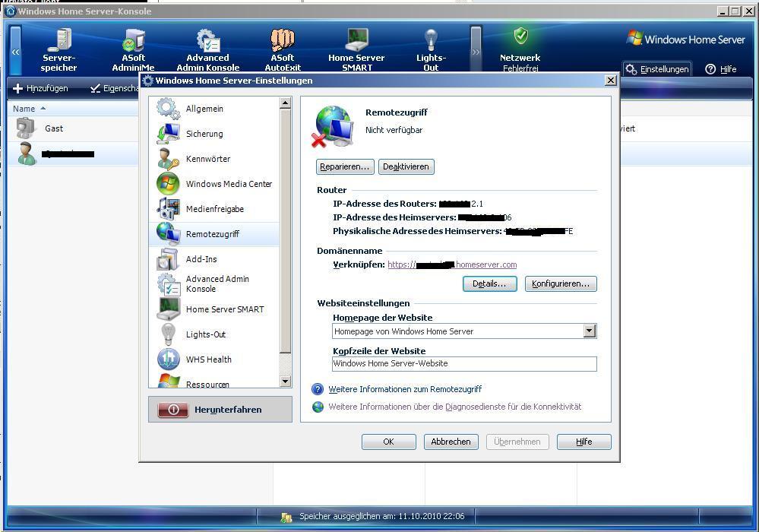Select the Allgemein settings category

point(214,109)
